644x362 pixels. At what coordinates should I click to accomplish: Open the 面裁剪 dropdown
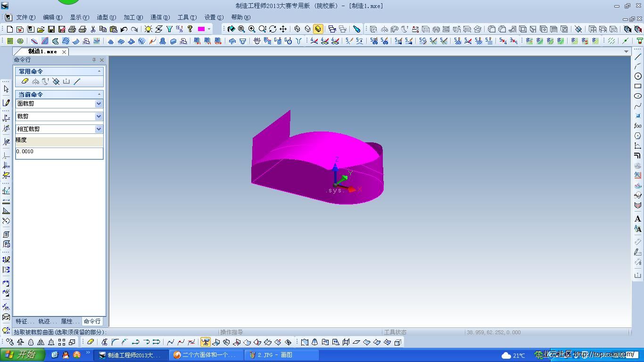pos(99,104)
